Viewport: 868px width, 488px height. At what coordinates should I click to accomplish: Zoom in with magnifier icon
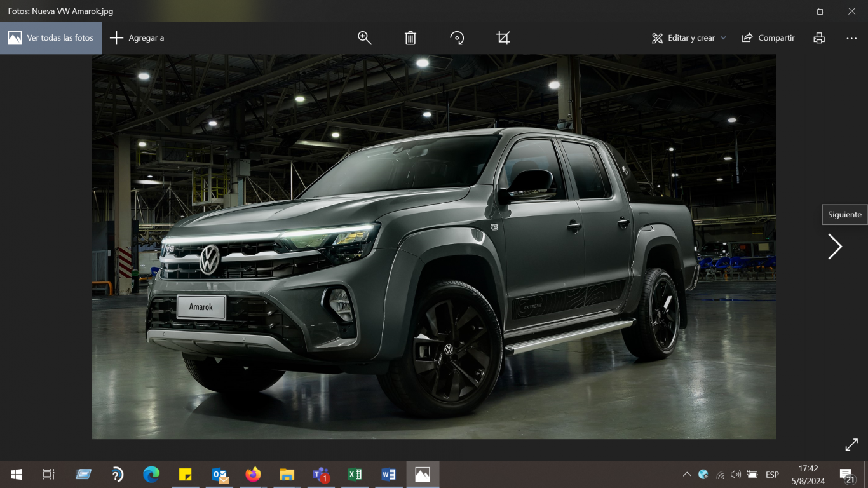(365, 38)
